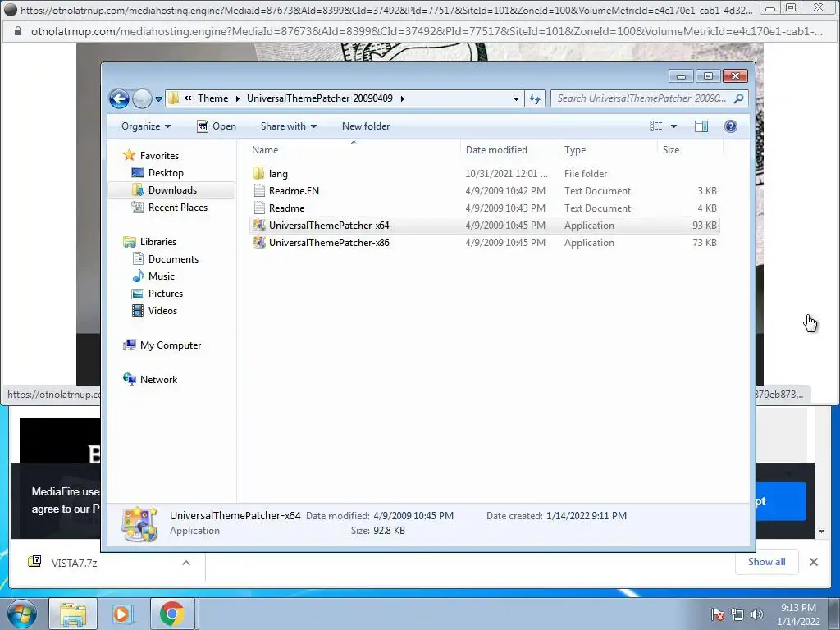Screen dimensions: 840x630
Task: Click the search magnifier icon
Action: coord(739,98)
